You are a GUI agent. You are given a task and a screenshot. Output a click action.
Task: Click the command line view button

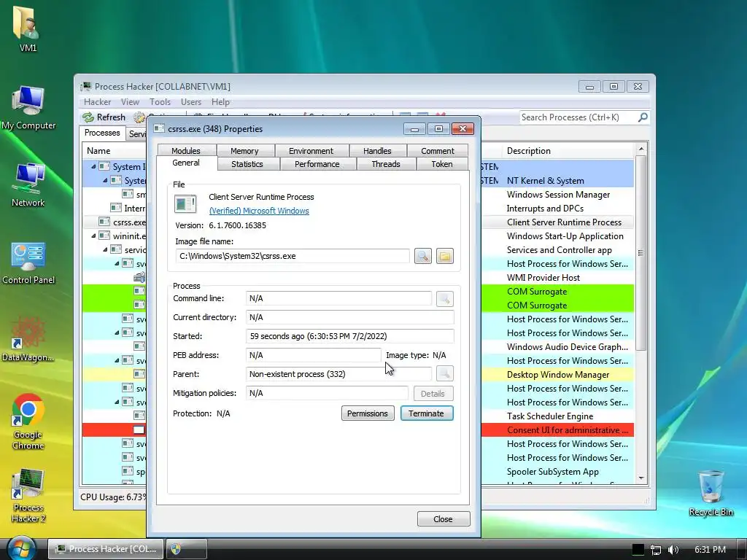click(x=444, y=298)
